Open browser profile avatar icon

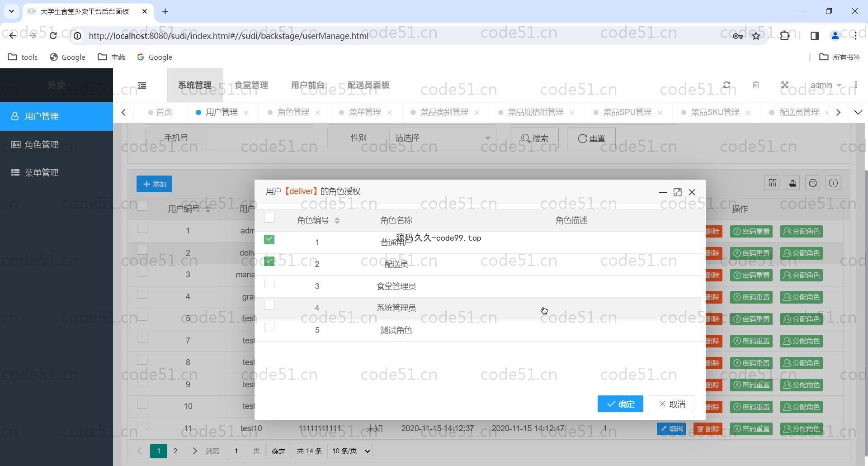coord(835,36)
